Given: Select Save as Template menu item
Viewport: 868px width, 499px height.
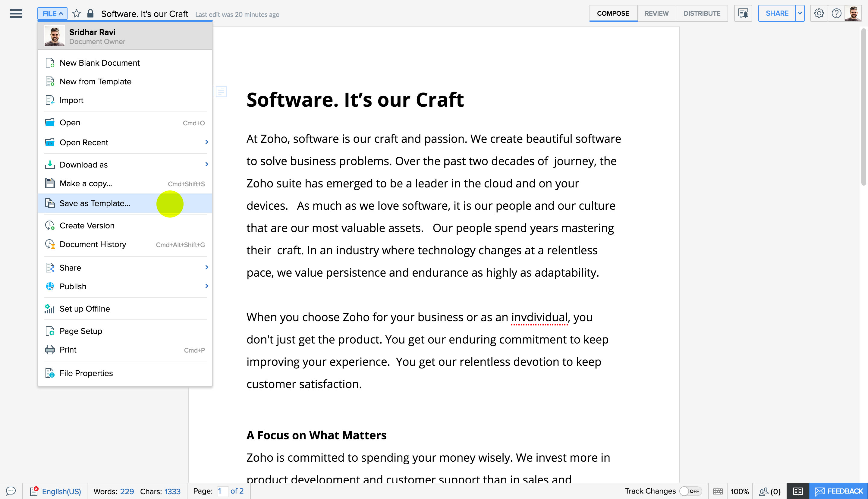Looking at the screenshot, I should tap(125, 203).
